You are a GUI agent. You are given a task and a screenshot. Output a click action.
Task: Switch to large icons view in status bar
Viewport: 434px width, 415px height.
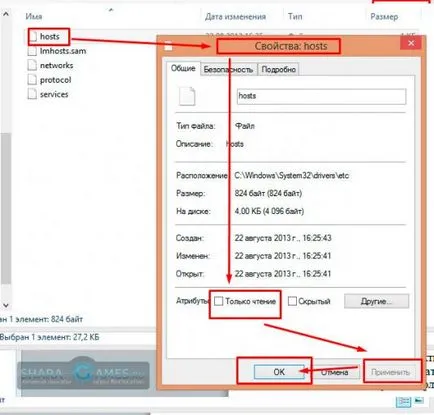[419, 400]
